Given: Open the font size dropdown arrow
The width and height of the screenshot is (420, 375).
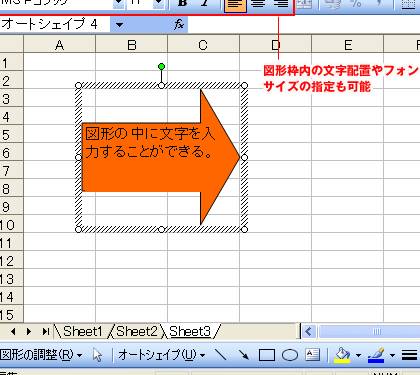Looking at the screenshot, I should 159,3.
